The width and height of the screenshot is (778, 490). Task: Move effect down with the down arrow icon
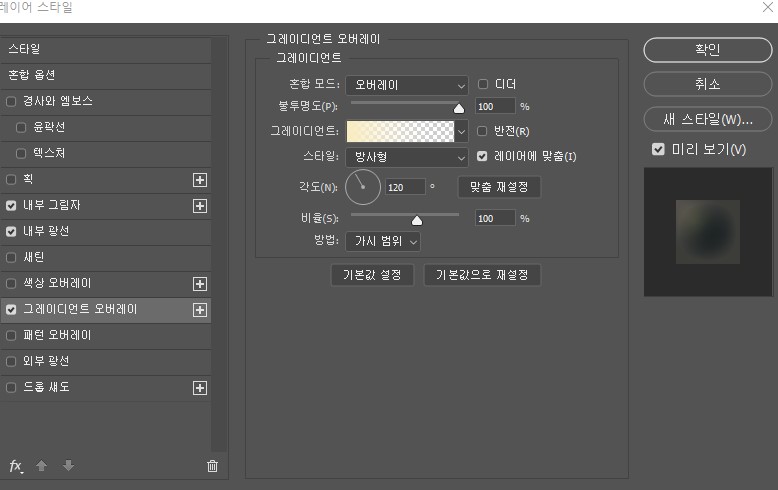pos(68,465)
